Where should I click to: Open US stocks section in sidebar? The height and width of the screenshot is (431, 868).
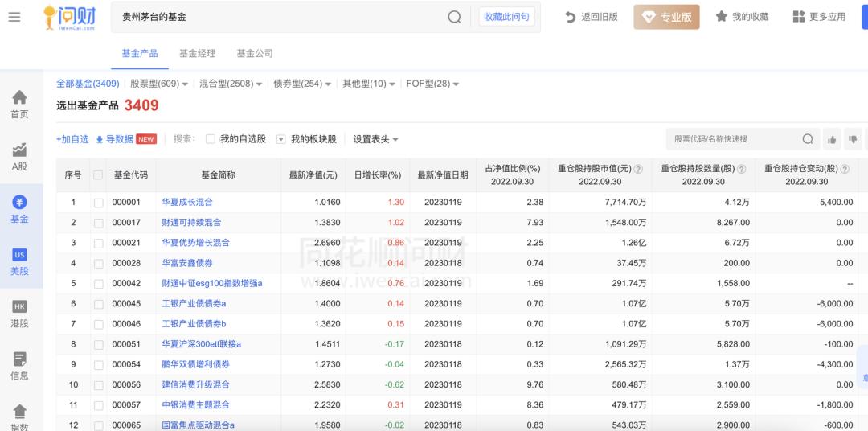click(x=19, y=262)
